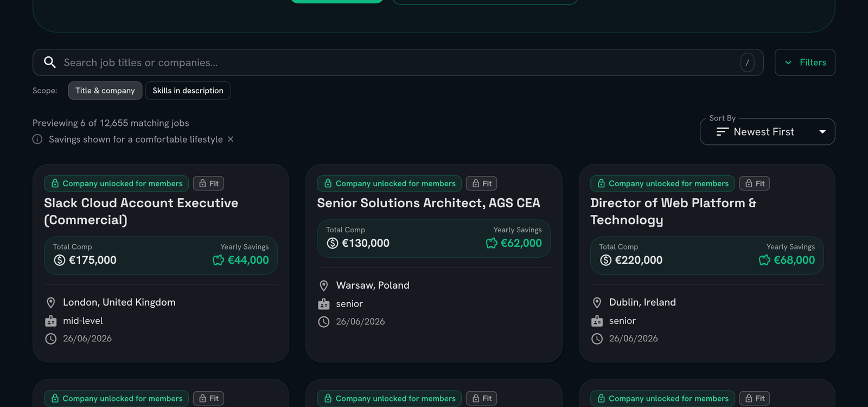Click Company unlocked badge on Slack card
Screen dimensions: 868x407
coord(117,183)
